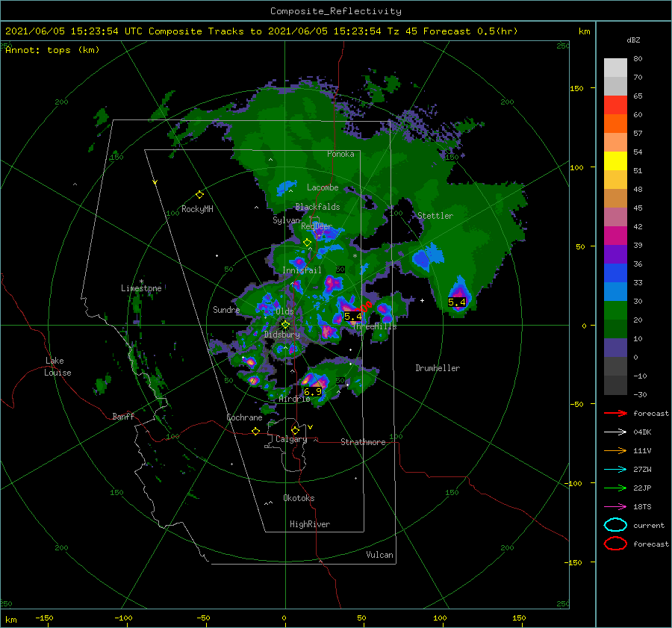Viewport: 672px width, 628px height.
Task: Click the Strathmore town label
Action: click(363, 442)
